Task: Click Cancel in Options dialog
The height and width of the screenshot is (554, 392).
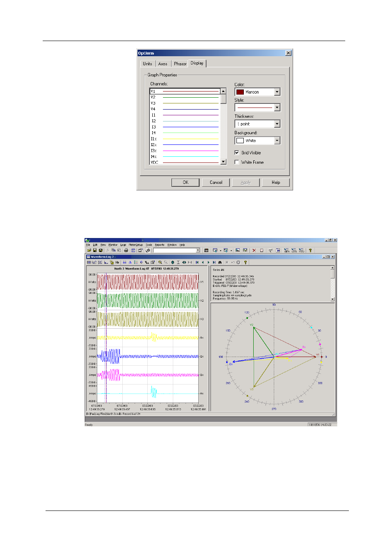Action: point(216,183)
